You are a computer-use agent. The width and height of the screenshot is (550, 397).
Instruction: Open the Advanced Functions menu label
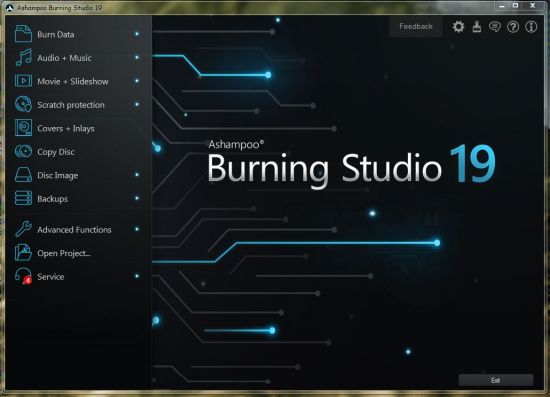[x=74, y=230]
